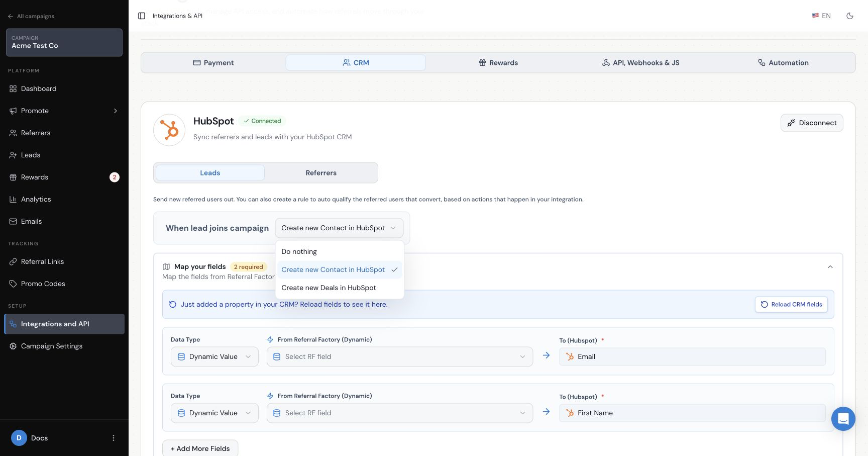Click the First Name HubSpot field
The height and width of the screenshot is (456, 868).
pyautogui.click(x=692, y=413)
